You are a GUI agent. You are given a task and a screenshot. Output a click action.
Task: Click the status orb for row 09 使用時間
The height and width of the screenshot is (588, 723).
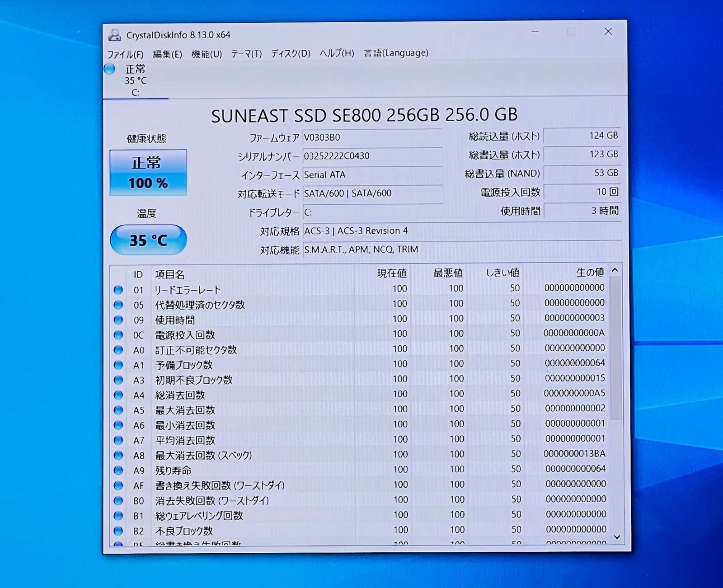(118, 320)
